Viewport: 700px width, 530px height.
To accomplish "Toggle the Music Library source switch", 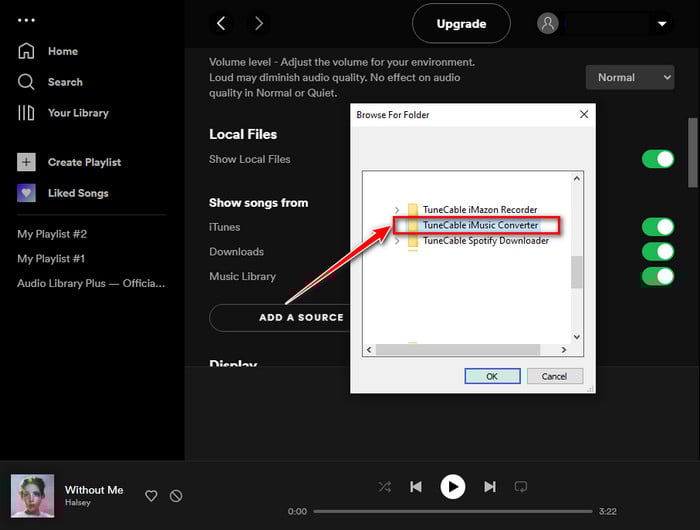I will pos(658,276).
